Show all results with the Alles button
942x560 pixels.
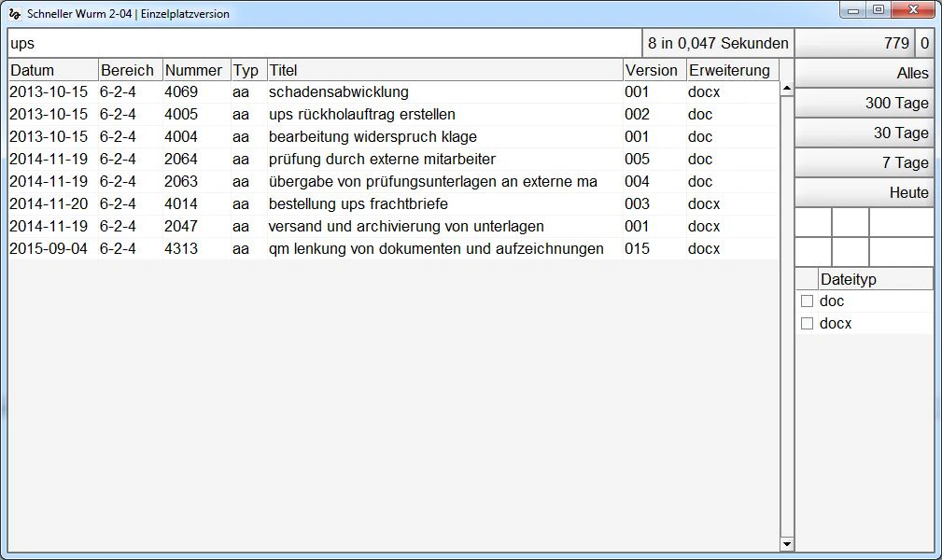(x=864, y=73)
